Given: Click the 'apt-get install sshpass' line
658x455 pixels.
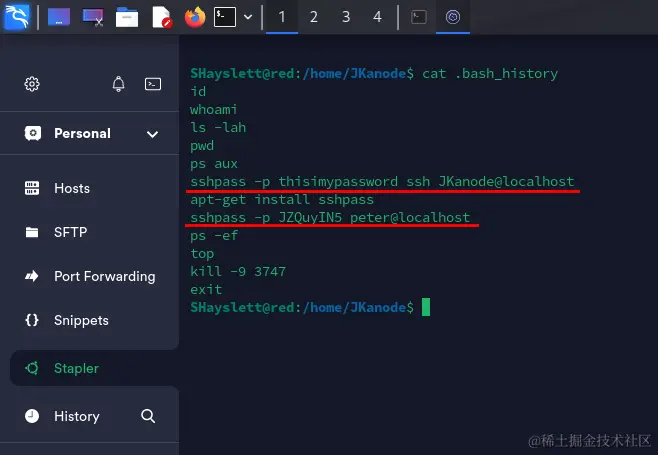Looking at the screenshot, I should (x=282, y=200).
